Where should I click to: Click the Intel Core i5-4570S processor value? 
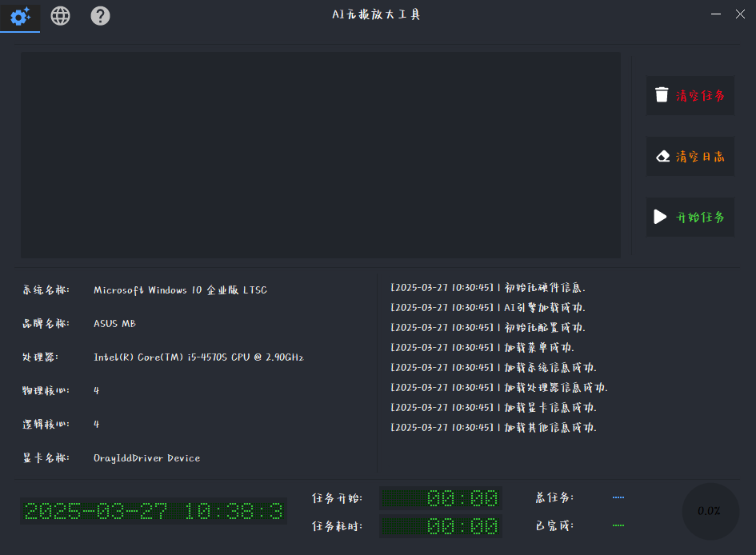[x=198, y=357]
